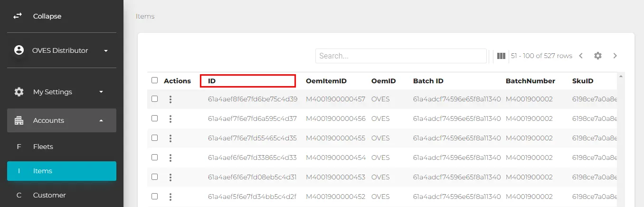Go to previous page of rows
Image resolution: width=644 pixels, height=207 pixels.
point(581,56)
